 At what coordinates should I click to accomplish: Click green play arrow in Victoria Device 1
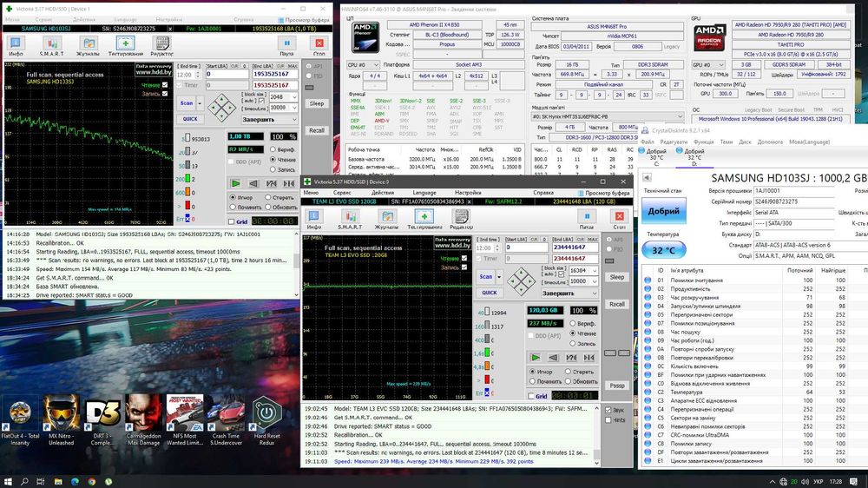236,183
